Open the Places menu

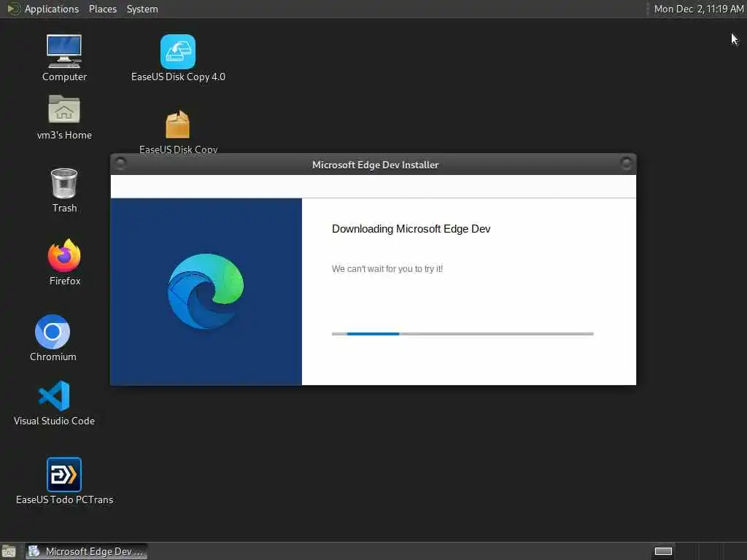click(102, 9)
